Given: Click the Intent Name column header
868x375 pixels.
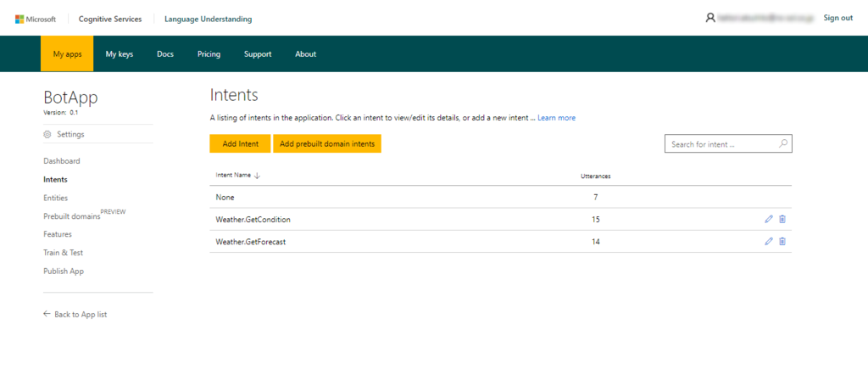Looking at the screenshot, I should click(233, 175).
